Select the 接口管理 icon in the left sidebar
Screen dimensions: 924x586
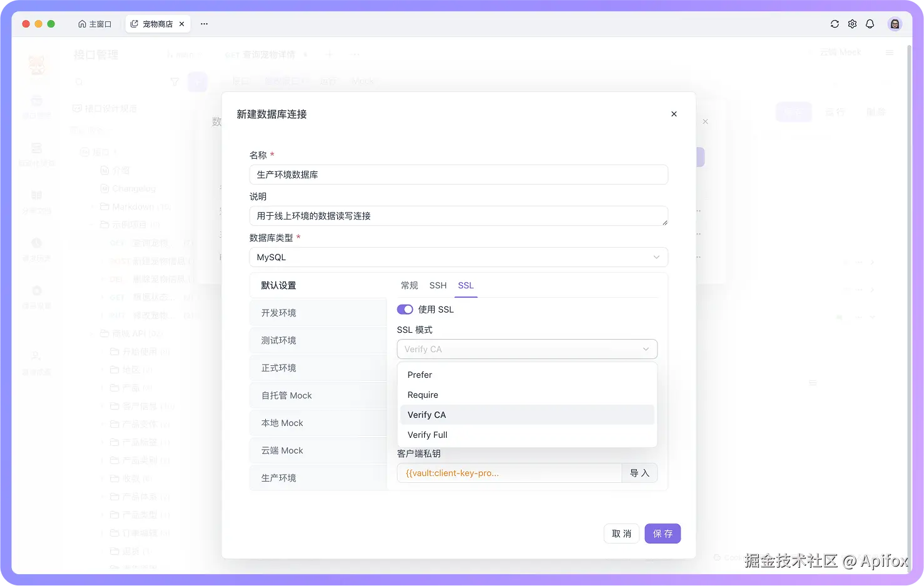pyautogui.click(x=37, y=105)
